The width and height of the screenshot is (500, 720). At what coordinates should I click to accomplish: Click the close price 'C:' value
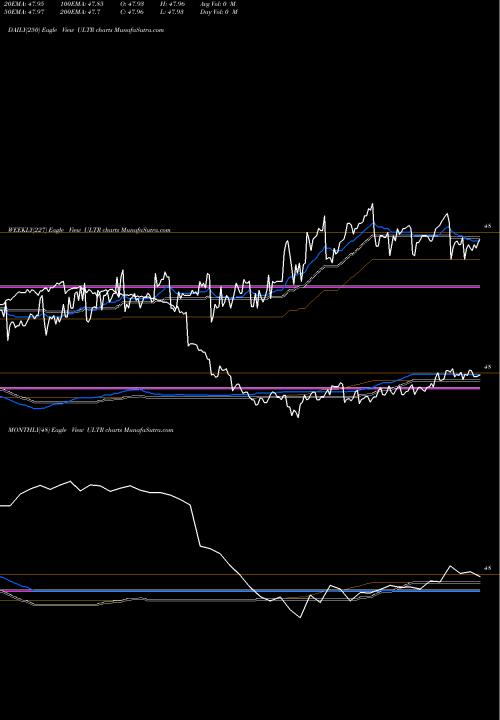click(x=132, y=12)
